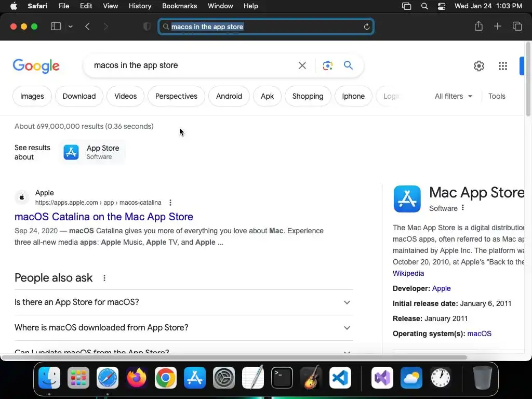Open the Apple result three-dot menu
Viewport: 532px width, 399px height.
tap(170, 203)
